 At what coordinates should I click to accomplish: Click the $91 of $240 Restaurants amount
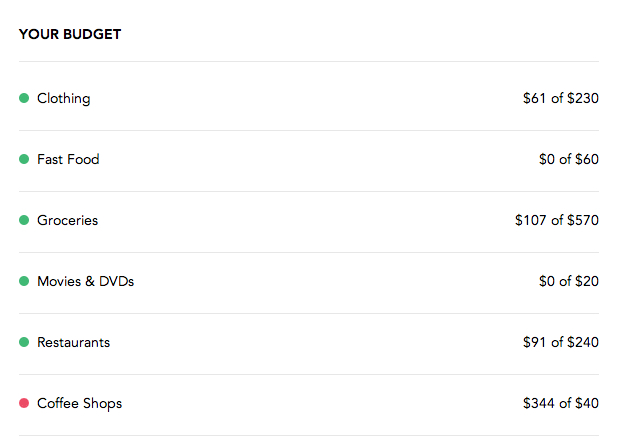(560, 342)
